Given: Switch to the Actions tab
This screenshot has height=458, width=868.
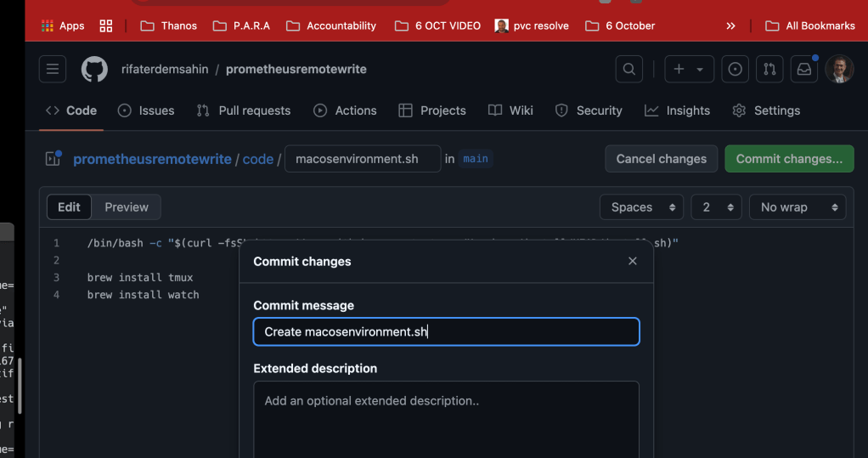Looking at the screenshot, I should [x=345, y=110].
